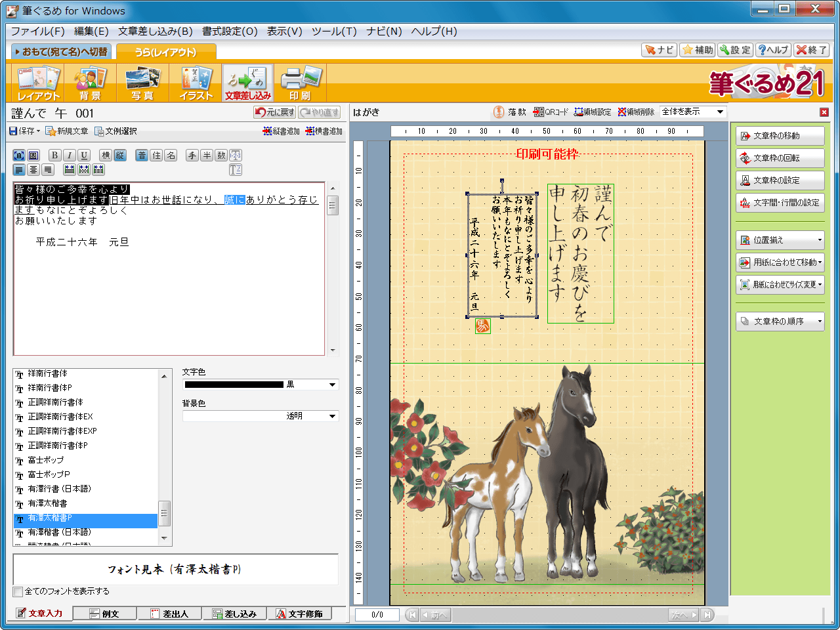Switch to the 差出人 tab
Image resolution: width=840 pixels, height=630 pixels.
pos(170,614)
